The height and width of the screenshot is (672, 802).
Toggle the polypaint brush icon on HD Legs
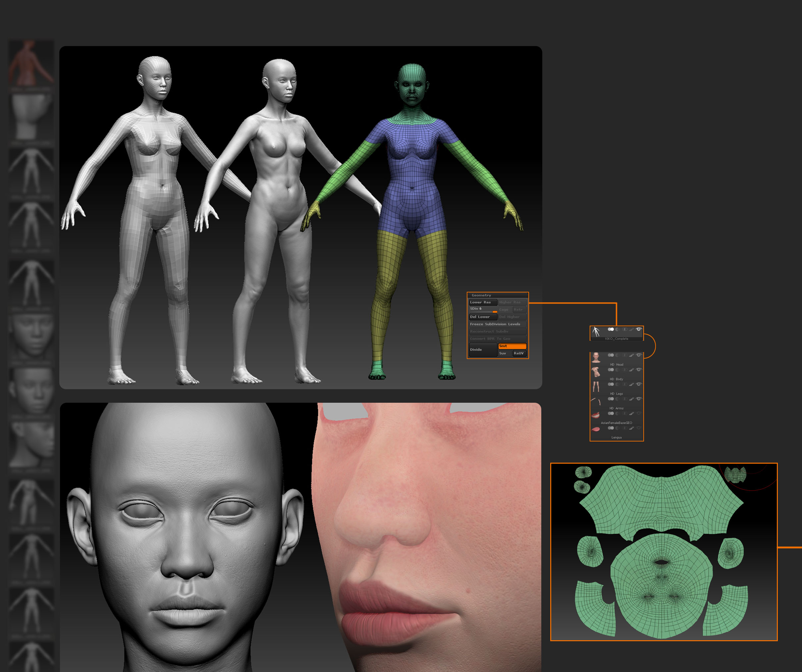coord(632,385)
